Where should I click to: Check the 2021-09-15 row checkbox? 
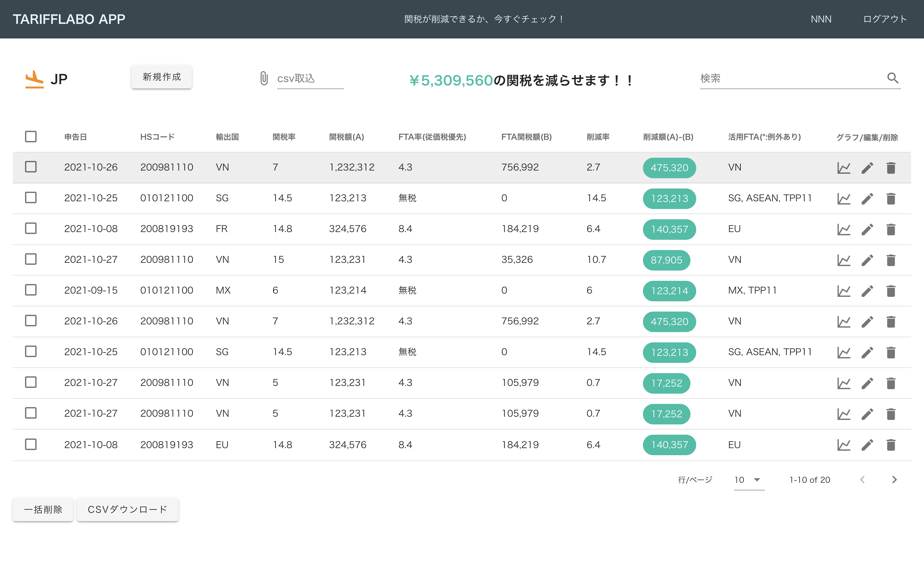(x=31, y=290)
